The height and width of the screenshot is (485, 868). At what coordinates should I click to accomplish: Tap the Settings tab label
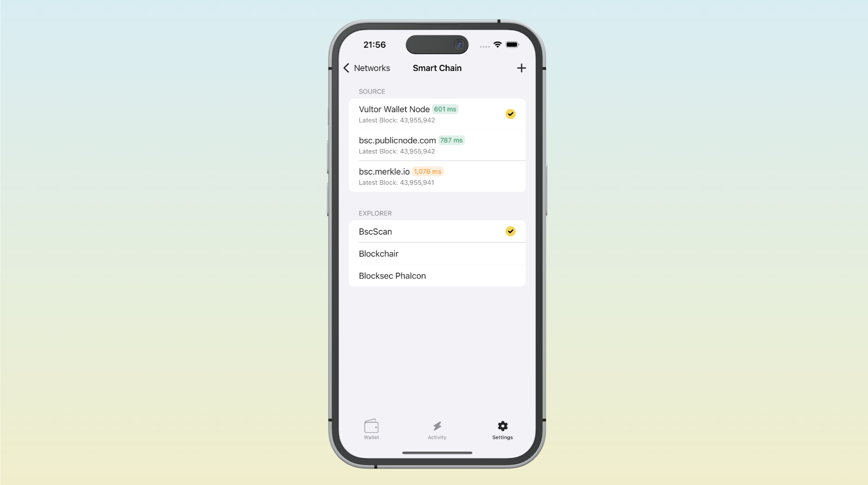503,437
